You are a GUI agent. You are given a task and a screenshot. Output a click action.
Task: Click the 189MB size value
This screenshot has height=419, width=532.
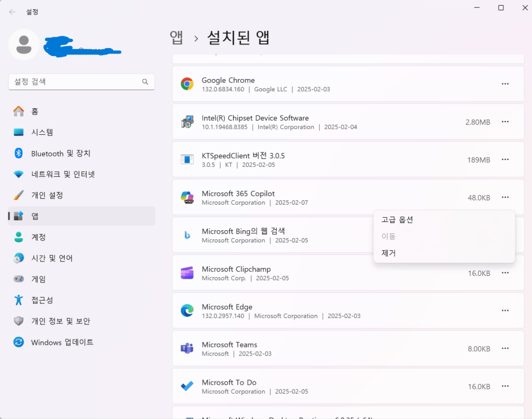[x=478, y=160]
